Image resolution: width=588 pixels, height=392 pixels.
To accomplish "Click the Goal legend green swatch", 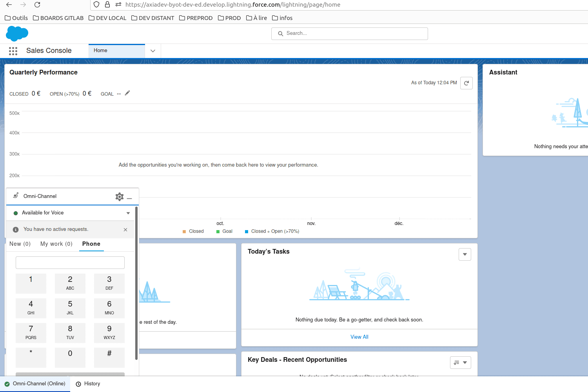I will [x=218, y=232].
